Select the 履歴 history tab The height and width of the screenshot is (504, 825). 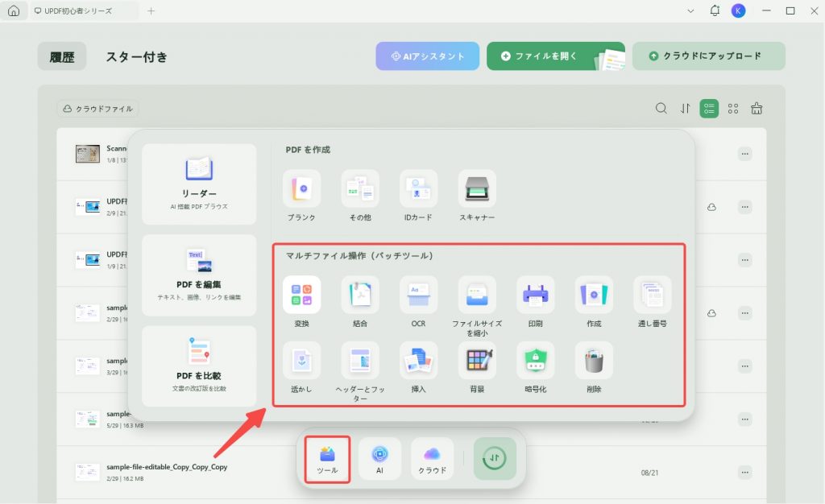click(x=62, y=56)
